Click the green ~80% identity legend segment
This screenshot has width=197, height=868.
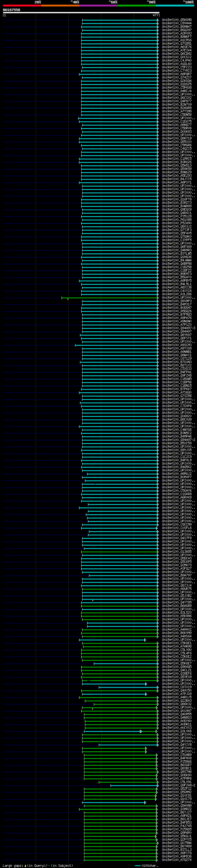(x=137, y=6)
